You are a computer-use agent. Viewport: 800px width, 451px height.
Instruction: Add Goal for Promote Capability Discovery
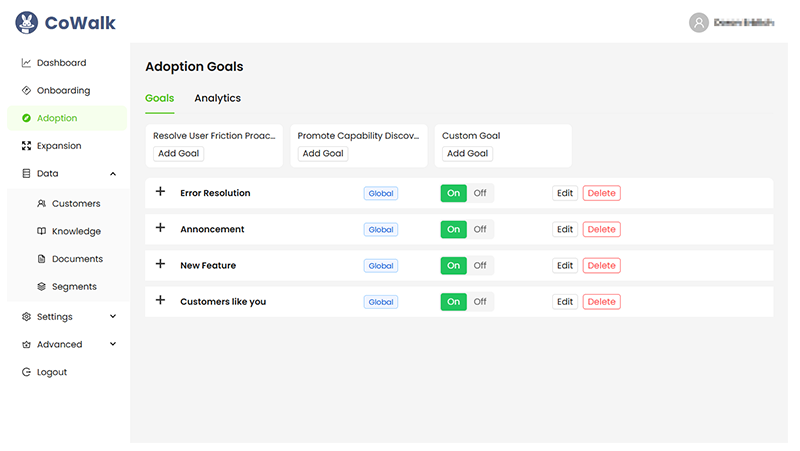323,154
